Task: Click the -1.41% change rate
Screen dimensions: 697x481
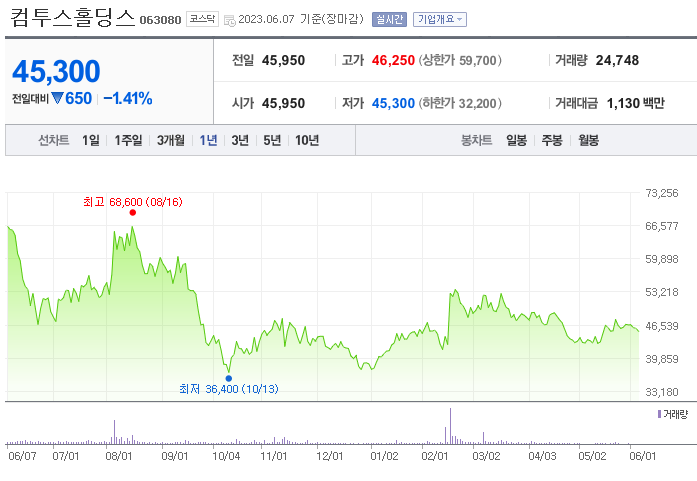Action: pyautogui.click(x=128, y=98)
